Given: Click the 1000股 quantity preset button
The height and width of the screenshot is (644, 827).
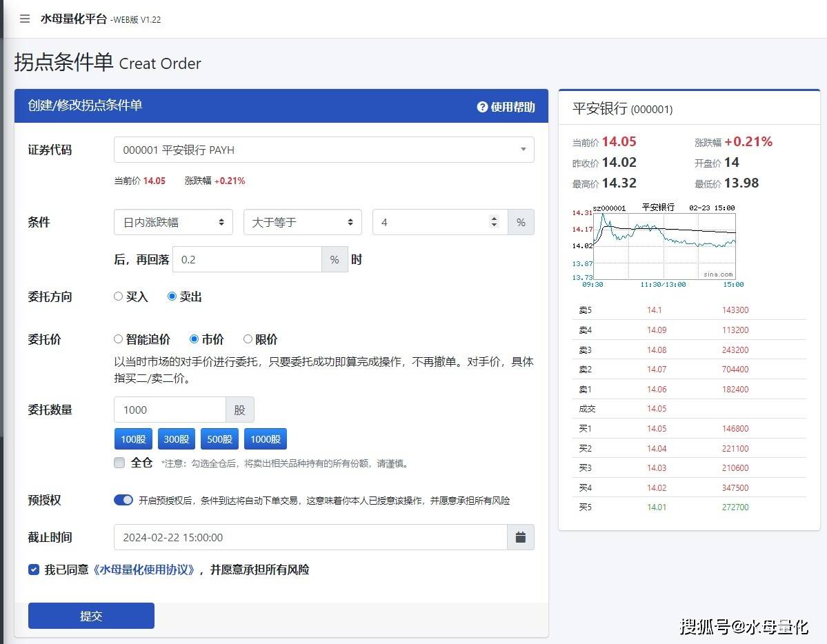Looking at the screenshot, I should point(265,439).
